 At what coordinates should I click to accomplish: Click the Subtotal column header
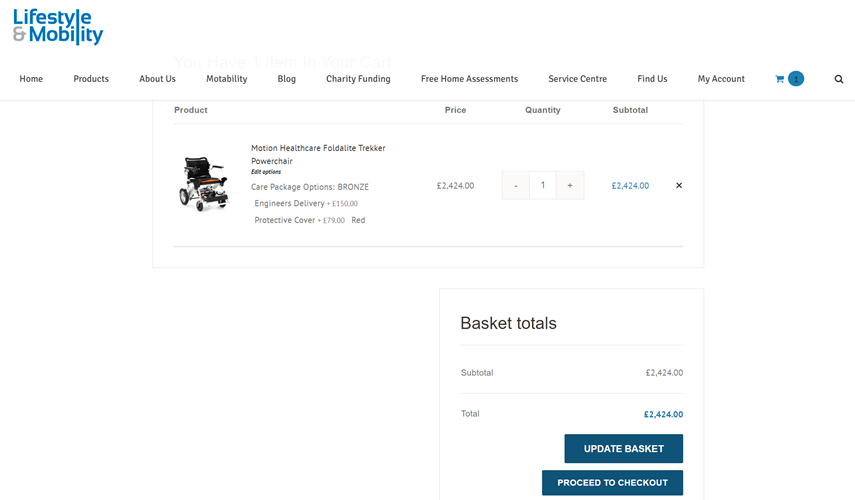(630, 110)
